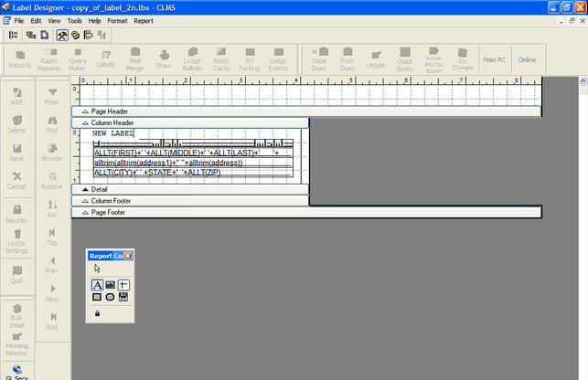Viewport: 588px width, 380px height.
Task: Select the ALLT(CITY) expression field
Action: [x=156, y=172]
